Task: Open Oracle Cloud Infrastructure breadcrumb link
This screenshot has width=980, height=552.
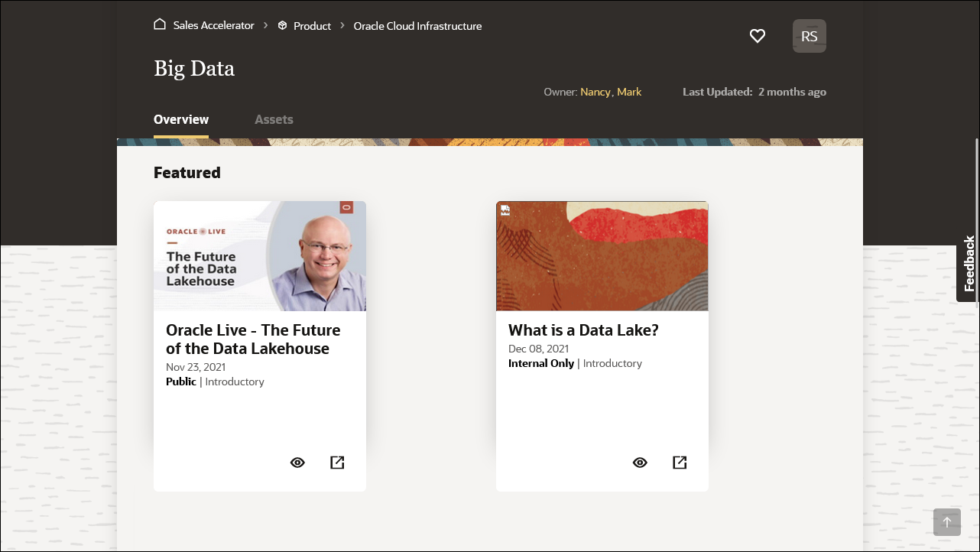Action: (417, 25)
